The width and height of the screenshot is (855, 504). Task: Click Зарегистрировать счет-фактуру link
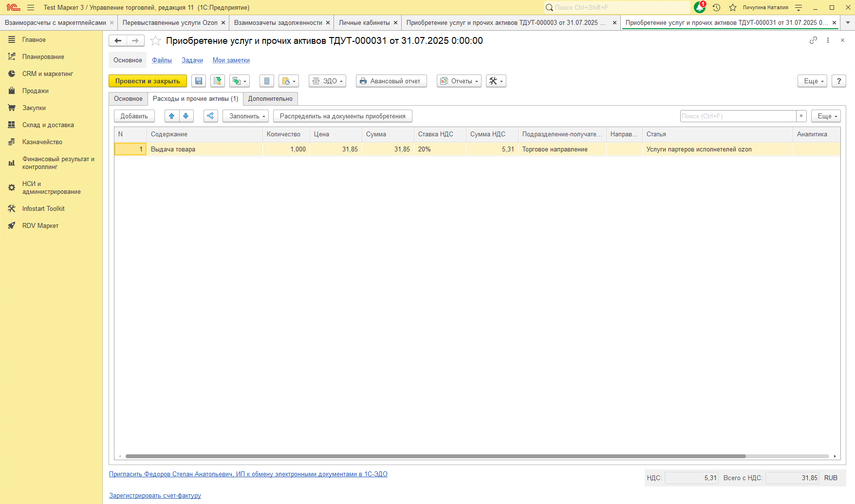coord(155,495)
